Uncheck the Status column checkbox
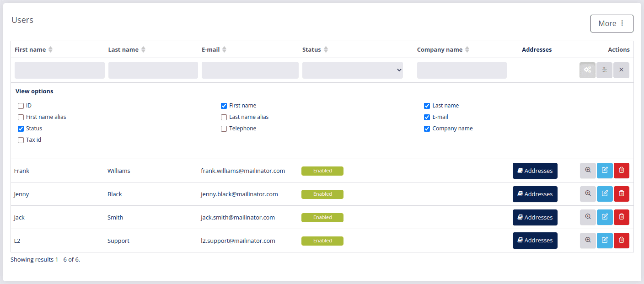 [21, 129]
